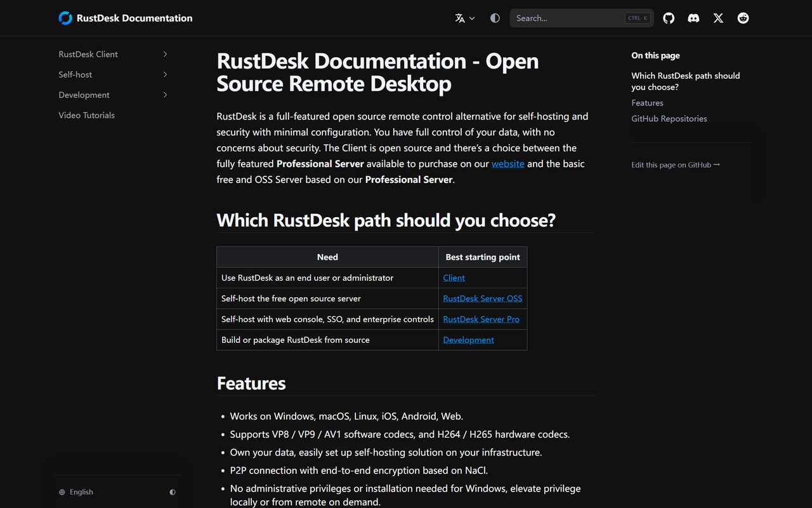The image size is (812, 508).
Task: Click the 'Need' table column header
Action: point(327,257)
